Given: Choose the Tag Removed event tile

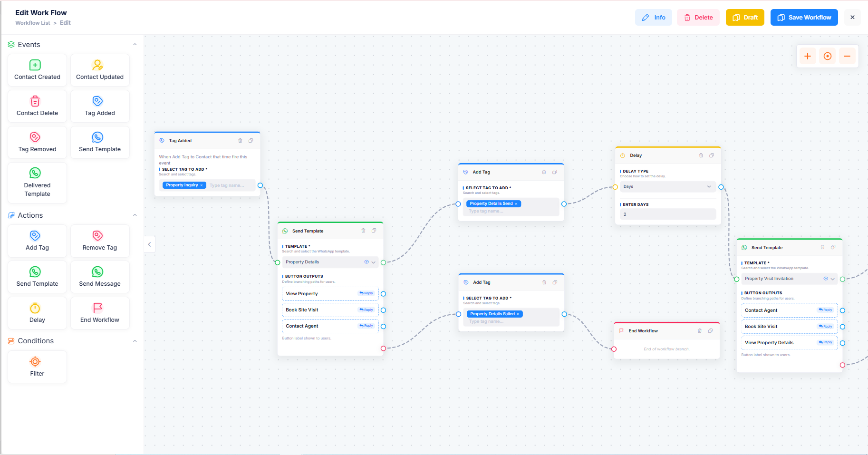Looking at the screenshot, I should (x=37, y=142).
